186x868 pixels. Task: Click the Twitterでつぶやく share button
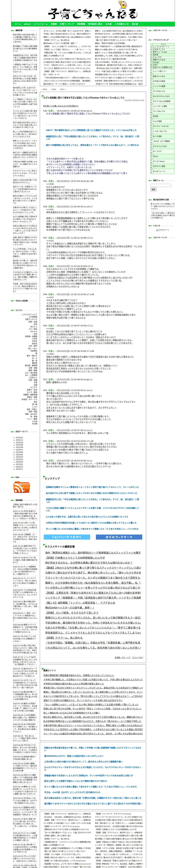tap(67, 537)
